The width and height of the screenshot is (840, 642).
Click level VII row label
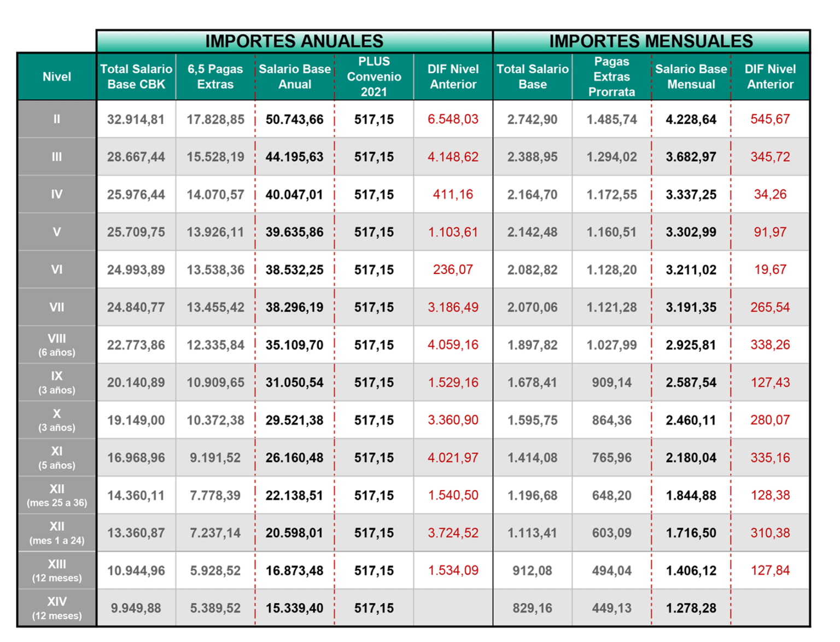[x=57, y=307]
